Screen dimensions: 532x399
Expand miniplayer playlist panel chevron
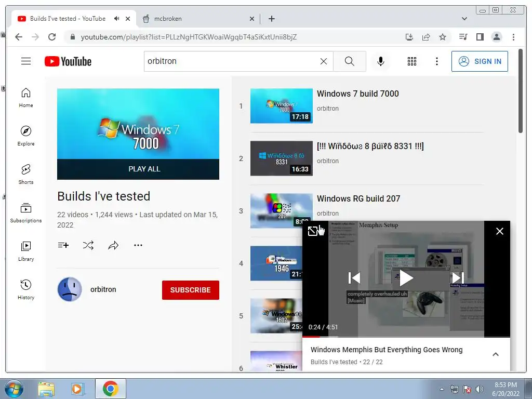(x=495, y=354)
